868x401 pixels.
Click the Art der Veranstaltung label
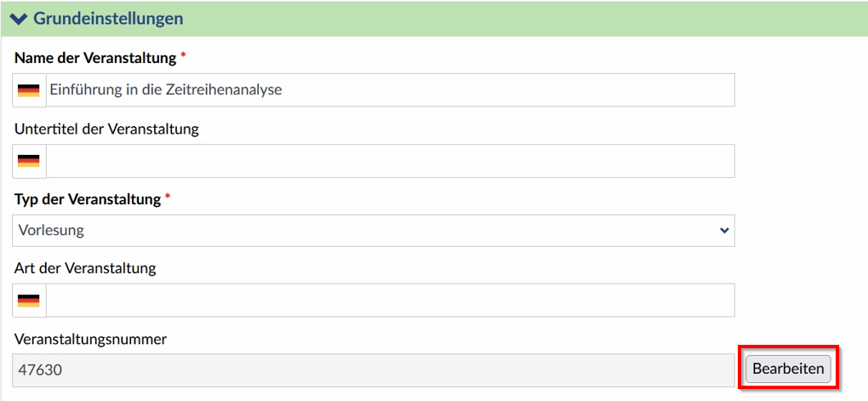point(85,269)
